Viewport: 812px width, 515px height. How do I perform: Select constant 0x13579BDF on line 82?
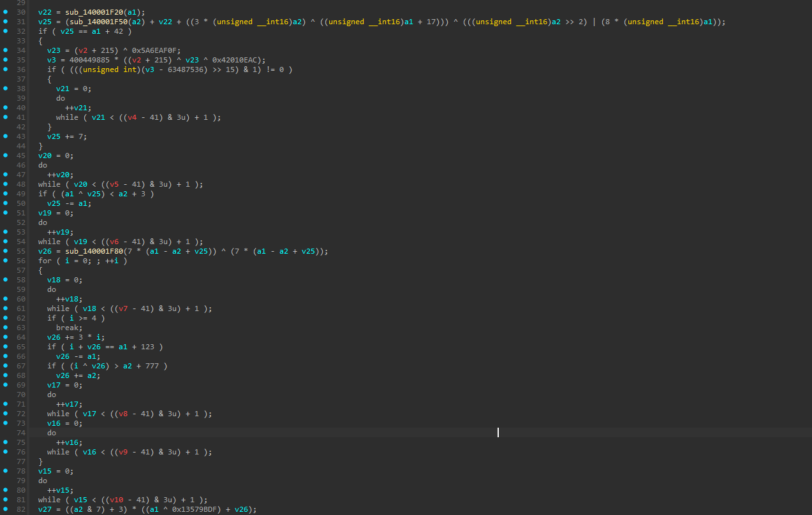(199, 509)
